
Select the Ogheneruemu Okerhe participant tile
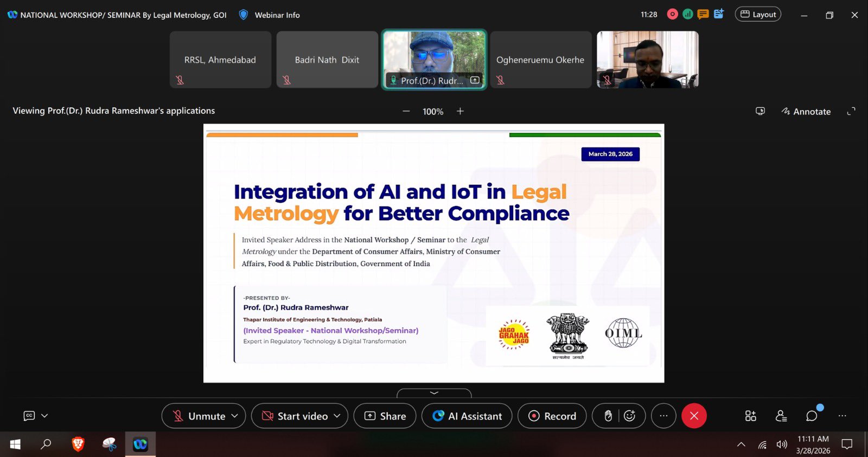click(541, 60)
